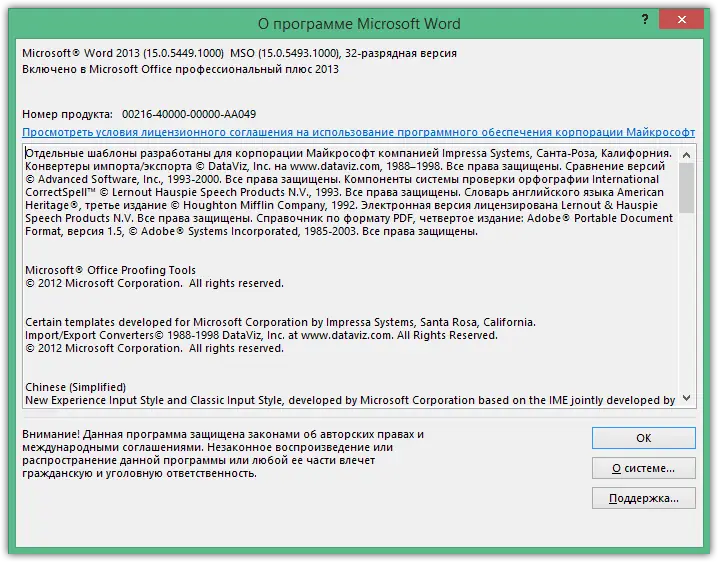
Task: Open the license agreement terms link
Action: point(358,132)
